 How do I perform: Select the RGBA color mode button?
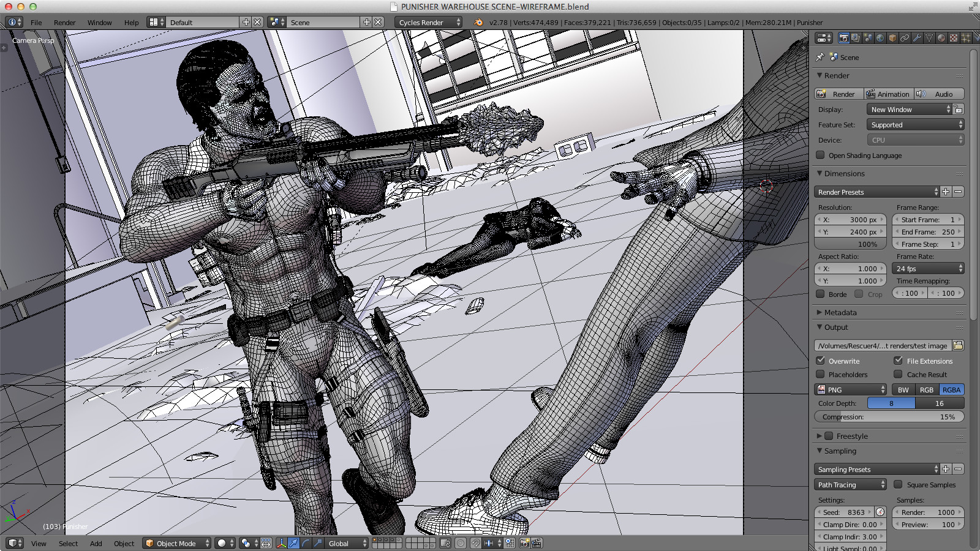point(951,389)
